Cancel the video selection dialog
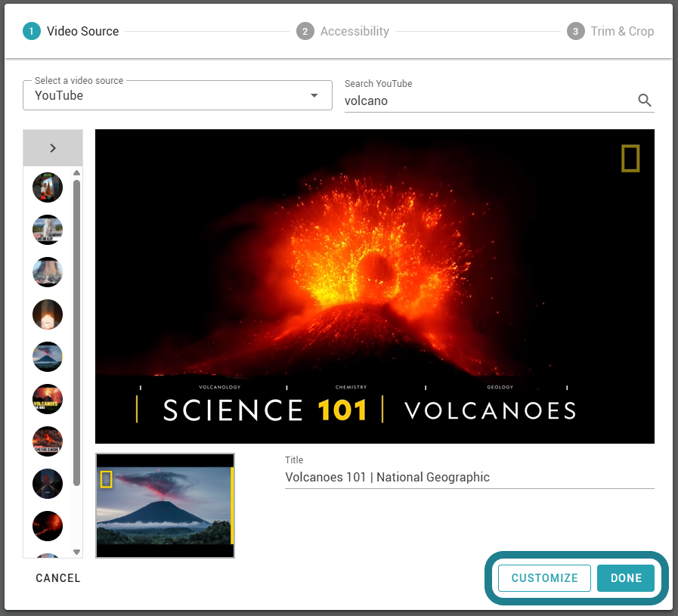Image resolution: width=678 pixels, height=616 pixels. click(58, 578)
